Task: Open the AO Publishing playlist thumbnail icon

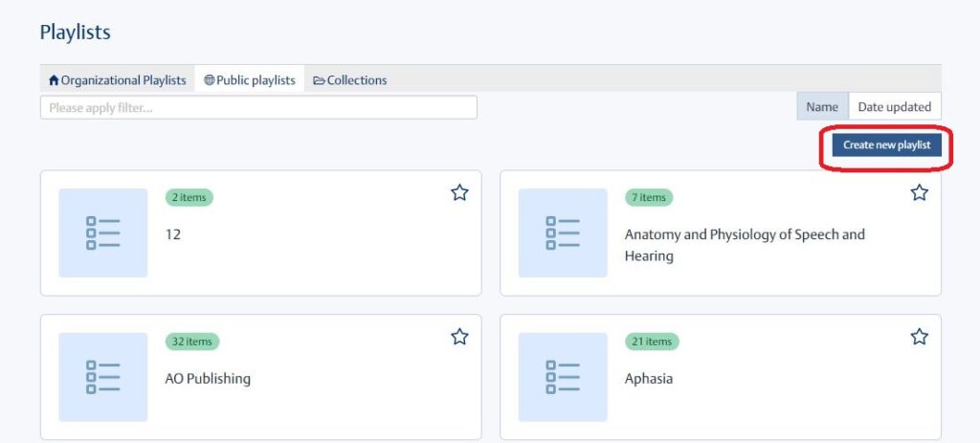Action: click(103, 376)
